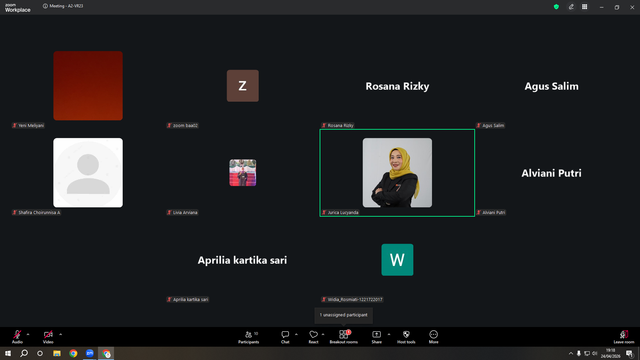Click the green encryption shield icon
The width and height of the screenshot is (640, 360).
tap(556, 7)
